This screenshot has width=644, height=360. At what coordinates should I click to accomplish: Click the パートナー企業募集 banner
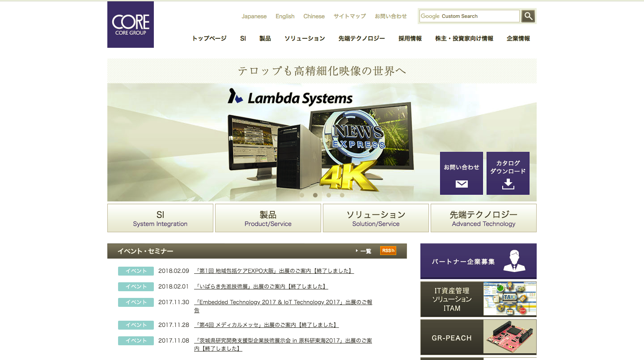click(479, 261)
